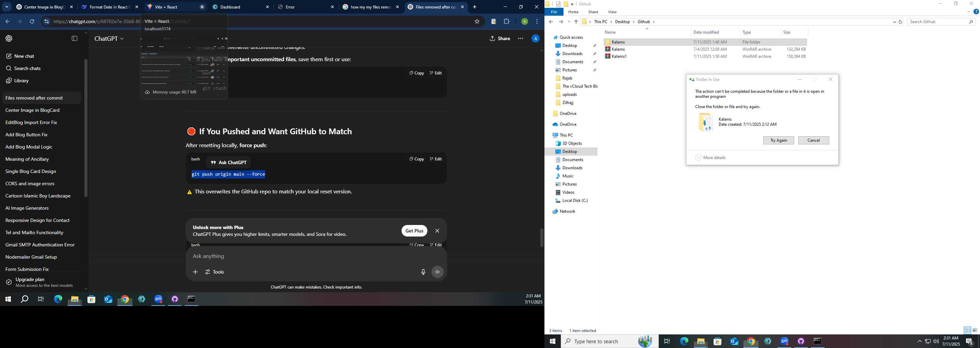The height and width of the screenshot is (348, 980).
Task: Dismiss the Unlock more with Plus banner
Action: click(437, 231)
